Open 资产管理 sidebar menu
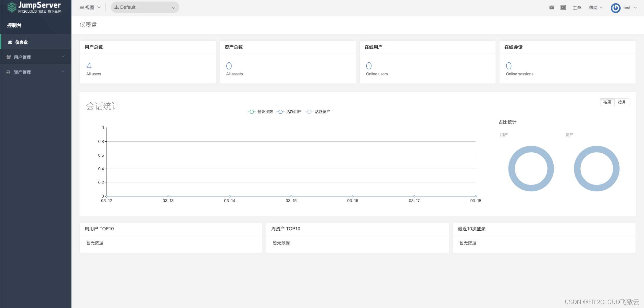Viewport: 644px width, 308px height. click(36, 72)
